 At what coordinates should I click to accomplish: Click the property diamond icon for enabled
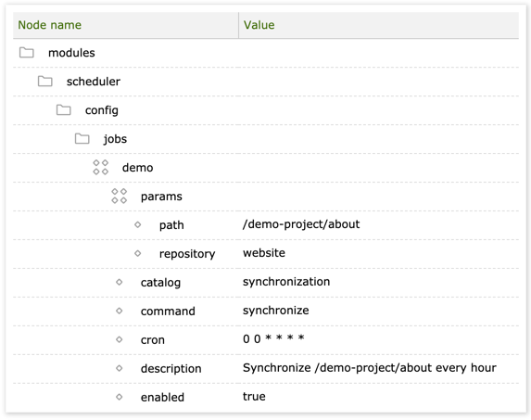[120, 397]
